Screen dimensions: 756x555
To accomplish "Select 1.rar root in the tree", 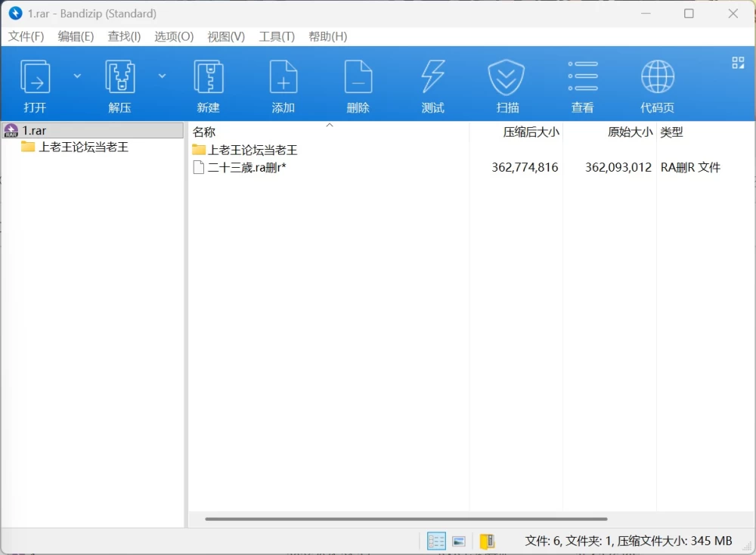I will [93, 131].
